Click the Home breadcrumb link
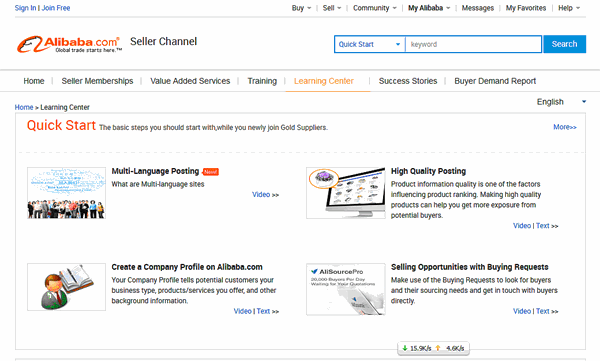The height and width of the screenshot is (361, 600). (x=24, y=107)
